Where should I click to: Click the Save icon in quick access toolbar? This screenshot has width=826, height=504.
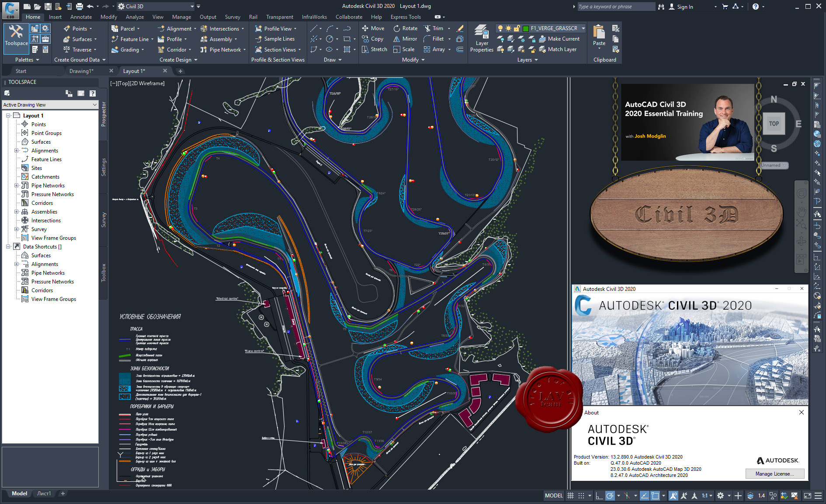pyautogui.click(x=48, y=7)
